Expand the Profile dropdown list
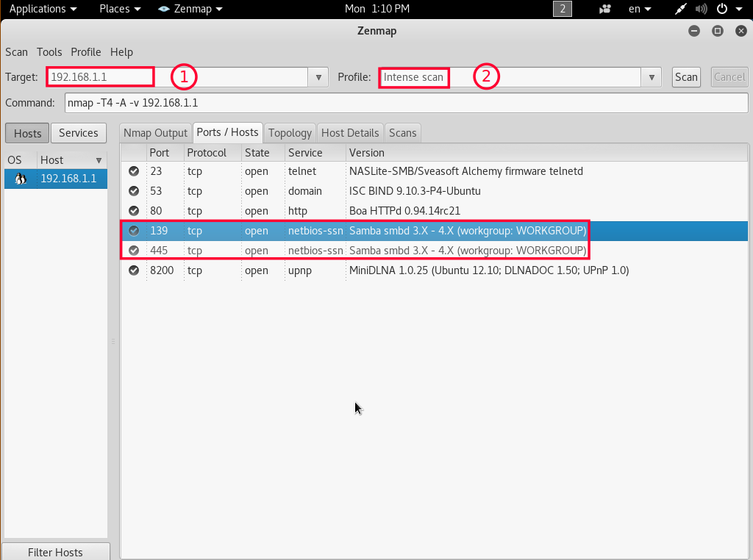 point(651,77)
